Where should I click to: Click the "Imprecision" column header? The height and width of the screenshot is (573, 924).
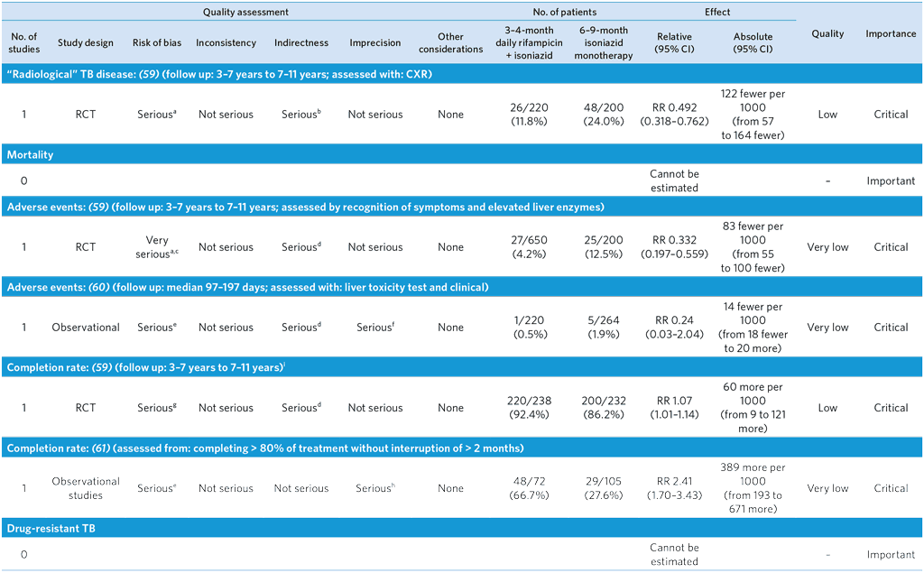click(x=375, y=43)
